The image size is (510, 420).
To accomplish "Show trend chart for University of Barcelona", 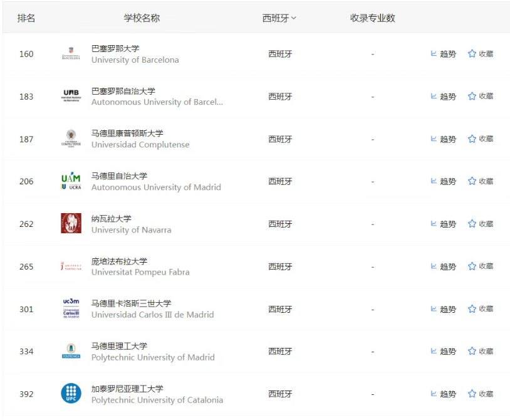I will pyautogui.click(x=444, y=54).
